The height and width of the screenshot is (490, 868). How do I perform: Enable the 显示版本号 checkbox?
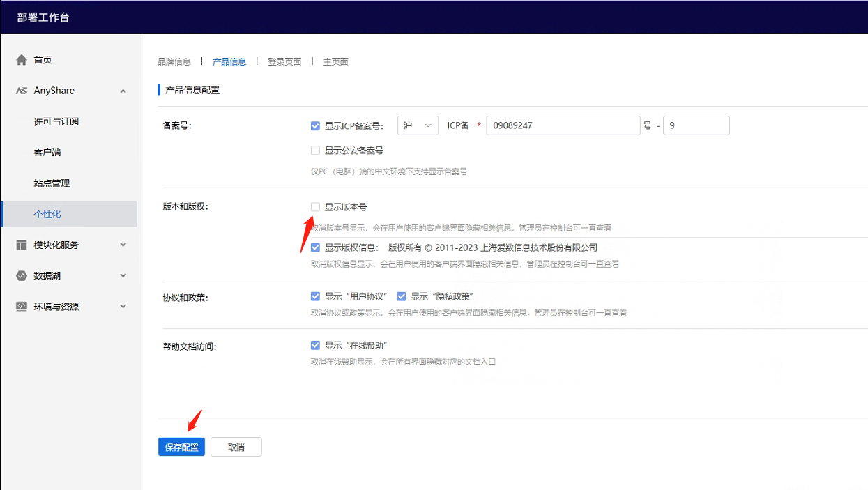315,207
